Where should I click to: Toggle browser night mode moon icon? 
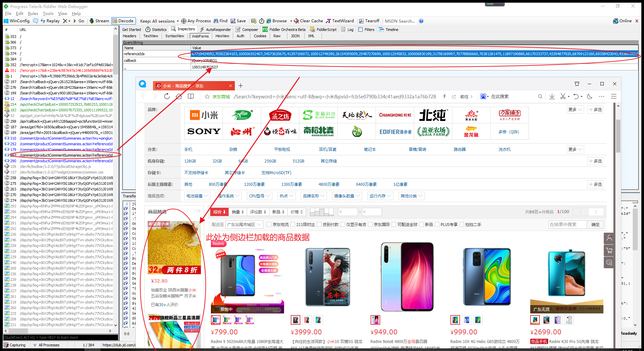[590, 96]
